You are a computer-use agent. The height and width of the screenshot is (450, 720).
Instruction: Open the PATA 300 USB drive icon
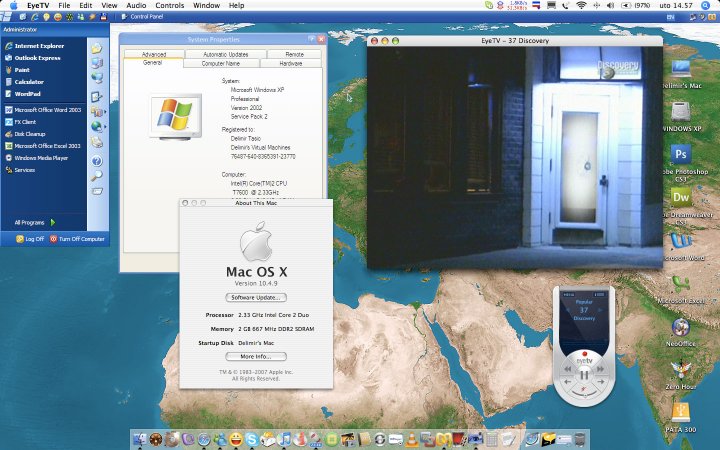point(681,412)
